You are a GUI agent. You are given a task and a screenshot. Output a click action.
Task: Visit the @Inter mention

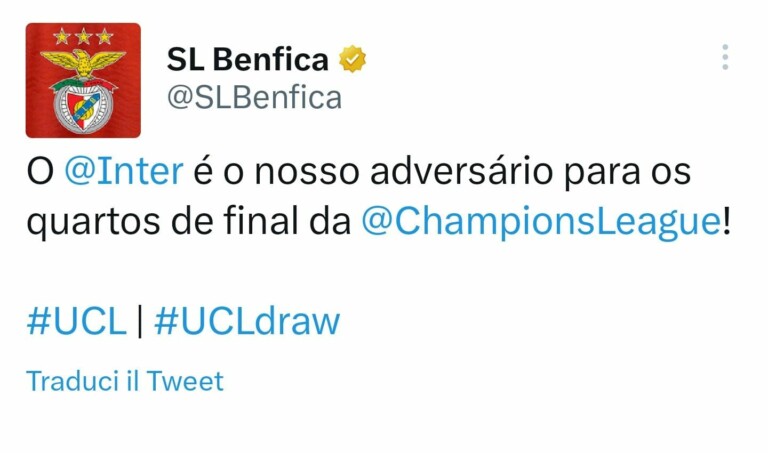pyautogui.click(x=124, y=171)
